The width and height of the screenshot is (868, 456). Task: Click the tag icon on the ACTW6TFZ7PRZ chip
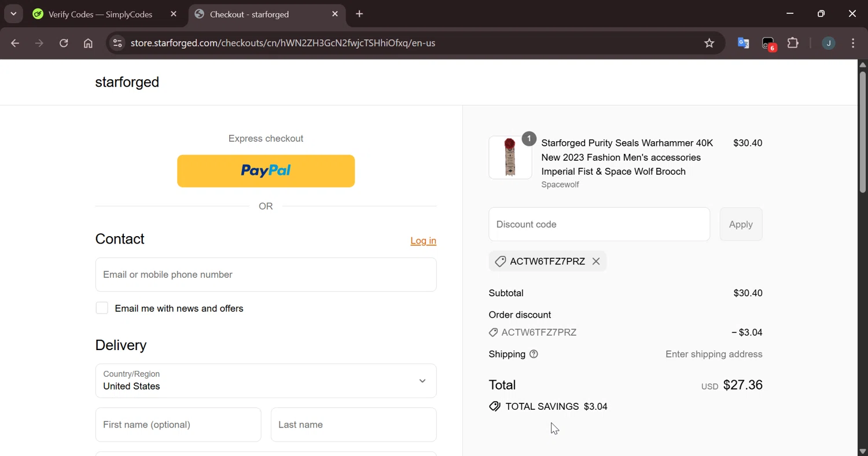point(501,262)
